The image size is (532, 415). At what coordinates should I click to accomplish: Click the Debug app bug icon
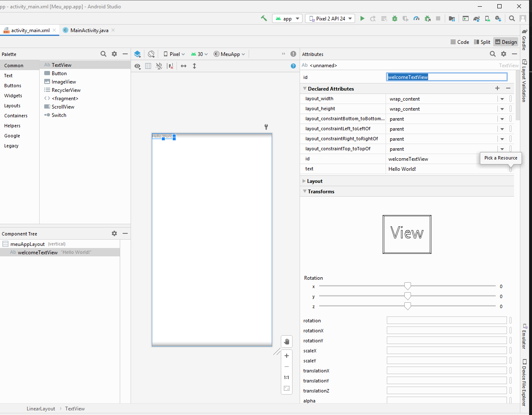pos(394,18)
